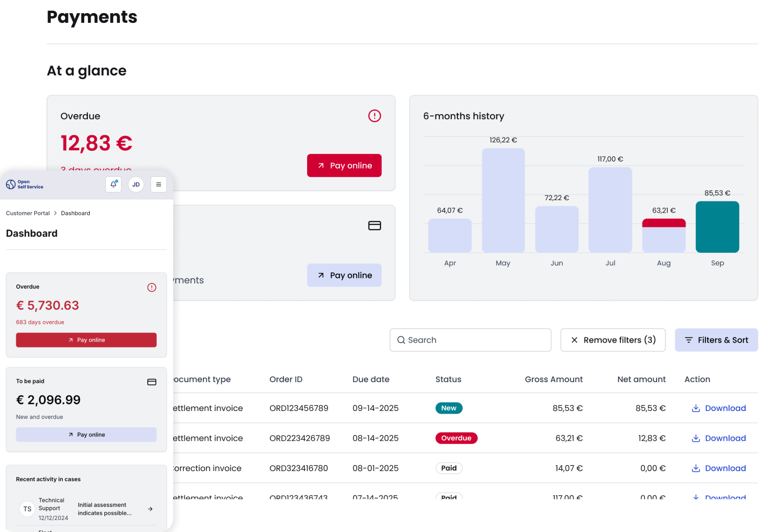Open the hamburger navigation menu
772x532 pixels.
(158, 184)
